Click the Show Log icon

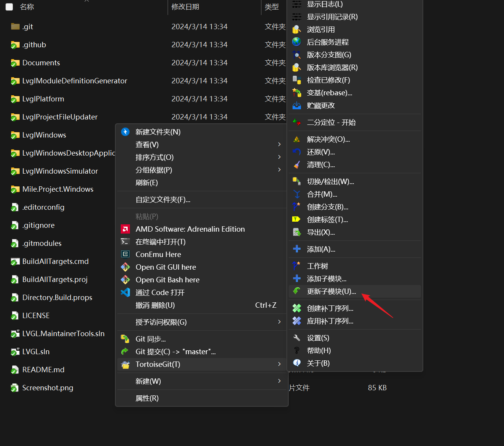pos(297,4)
